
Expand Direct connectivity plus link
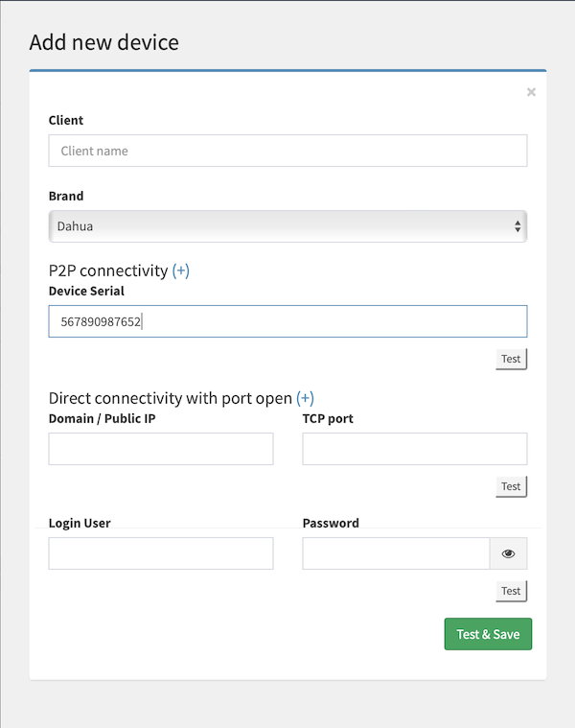click(x=305, y=398)
